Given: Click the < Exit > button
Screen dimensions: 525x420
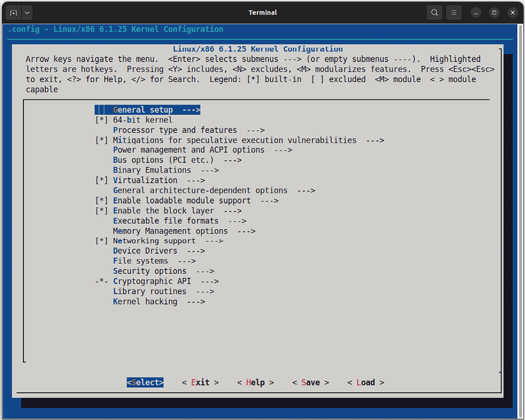Looking at the screenshot, I should pos(200,382).
